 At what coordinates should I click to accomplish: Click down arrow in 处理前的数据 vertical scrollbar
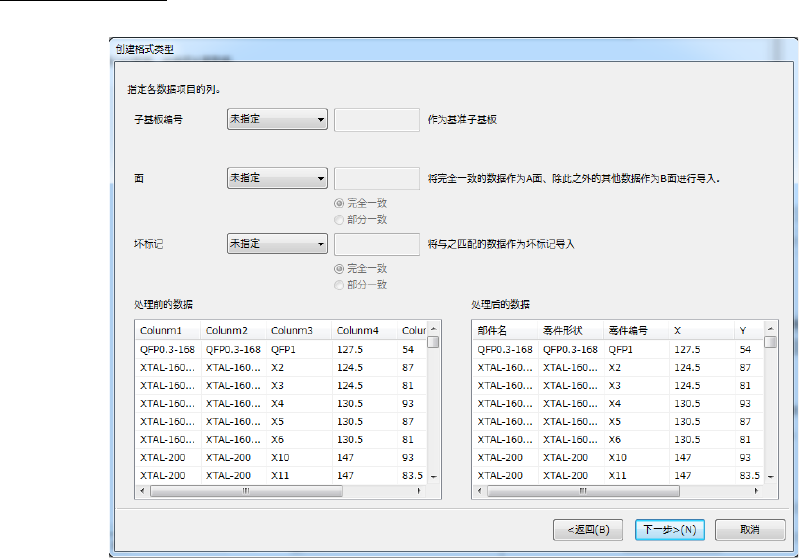(x=434, y=477)
